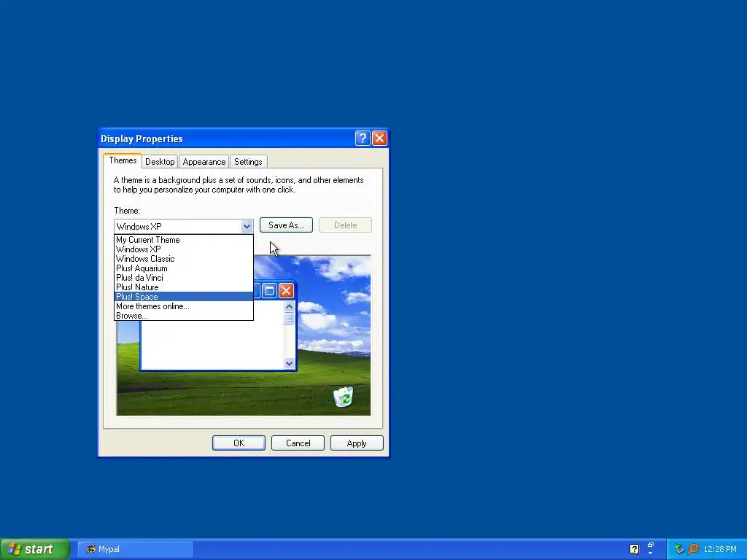Click the preview scrollbar thumb
Screen dimensions: 747x560
point(289,319)
